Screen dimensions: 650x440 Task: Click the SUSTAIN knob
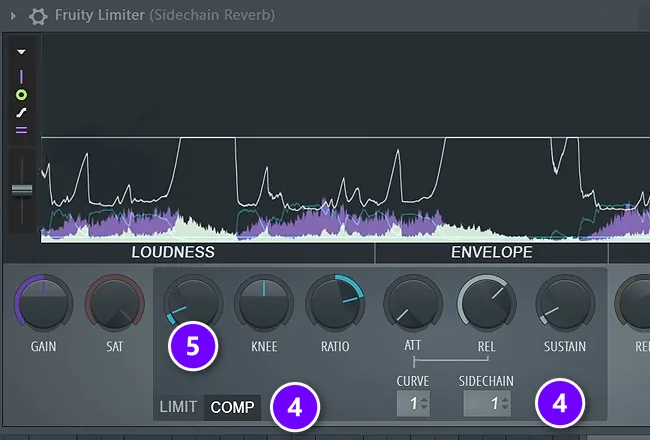[565, 303]
